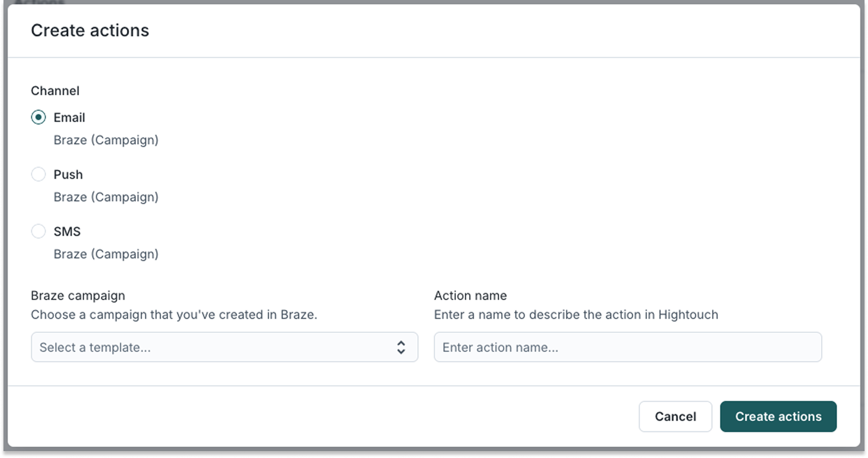Viewport: 868px width, 458px height.
Task: Select the SMS channel option
Action: (38, 231)
